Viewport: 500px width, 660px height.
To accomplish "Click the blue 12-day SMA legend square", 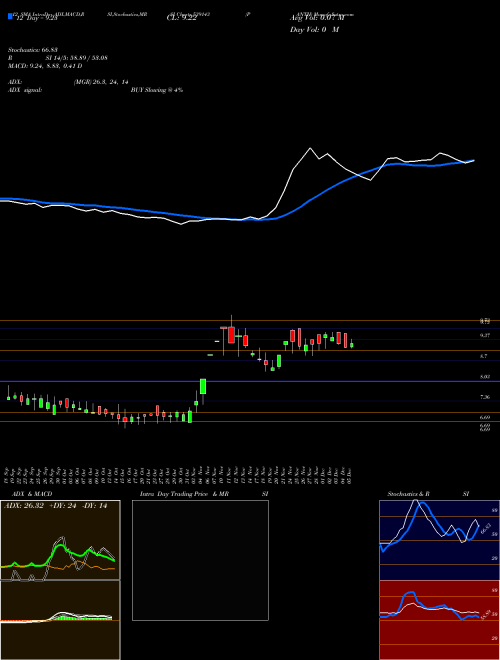I will [x=10, y=17].
